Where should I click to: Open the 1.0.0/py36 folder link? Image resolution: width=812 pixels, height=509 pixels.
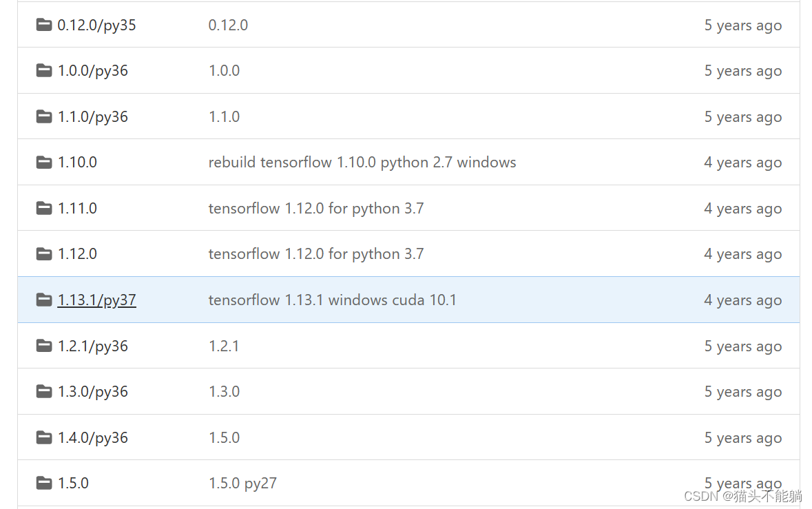tap(93, 71)
